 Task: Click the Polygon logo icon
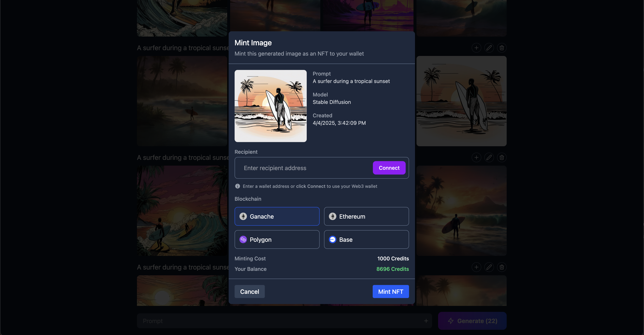[243, 239]
